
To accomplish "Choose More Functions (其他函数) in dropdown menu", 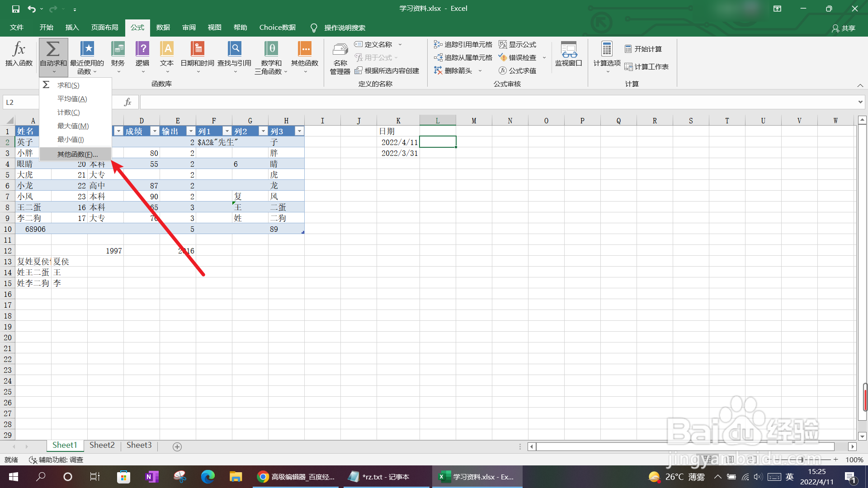I will [x=75, y=154].
